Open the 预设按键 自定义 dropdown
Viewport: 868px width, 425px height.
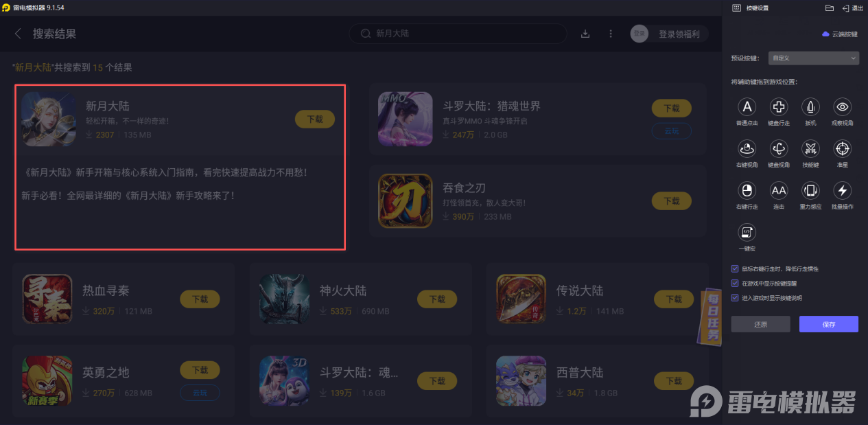tap(812, 58)
